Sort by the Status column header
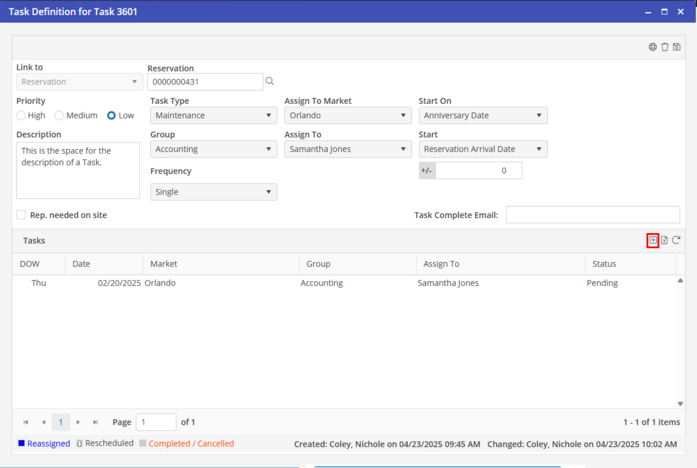Image resolution: width=697 pixels, height=468 pixels. 604,264
